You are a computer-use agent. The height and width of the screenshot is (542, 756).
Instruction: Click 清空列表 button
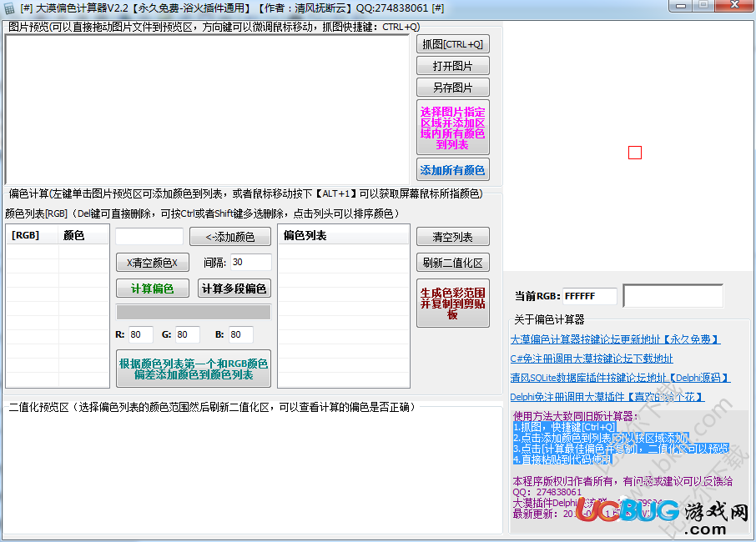[x=453, y=237]
